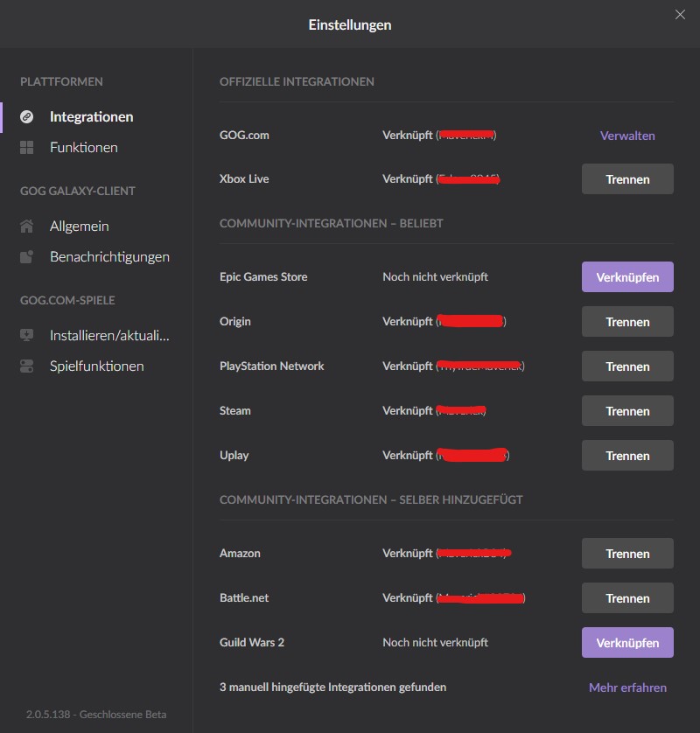The width and height of the screenshot is (700, 733).
Task: Click the Benachrichtigungen notification icon
Action: click(26, 256)
